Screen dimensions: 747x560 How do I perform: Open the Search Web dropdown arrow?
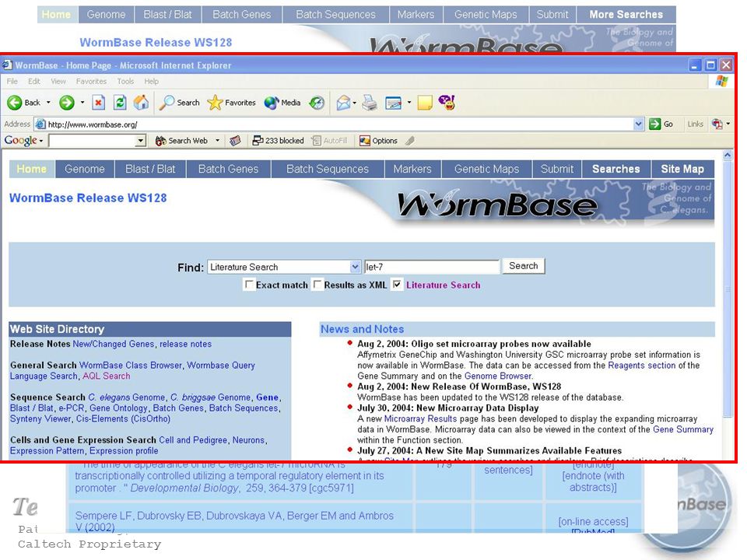[x=217, y=141]
